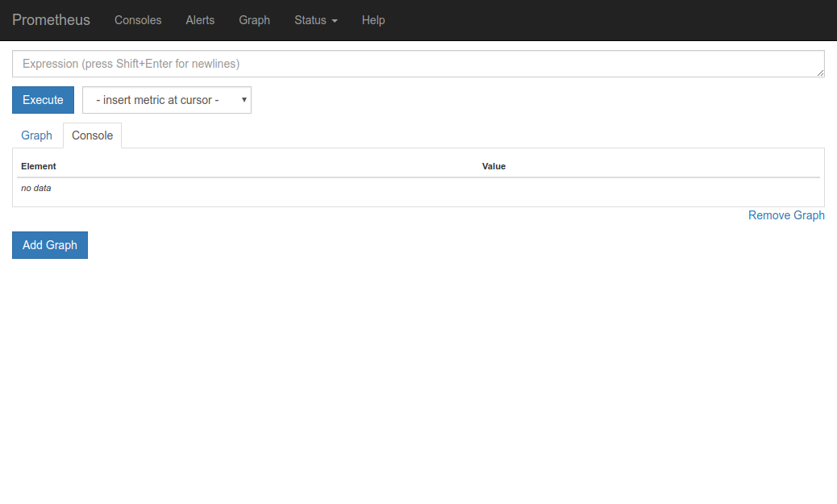Viewport: 837px width, 504px height.
Task: Open the insert metric at cursor dropdown
Action: pyautogui.click(x=167, y=100)
